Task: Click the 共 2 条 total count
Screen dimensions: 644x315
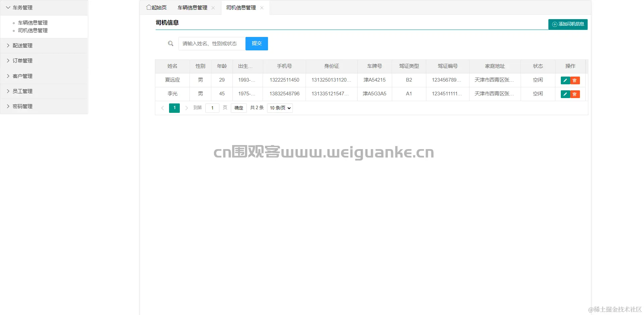Action: pos(257,108)
